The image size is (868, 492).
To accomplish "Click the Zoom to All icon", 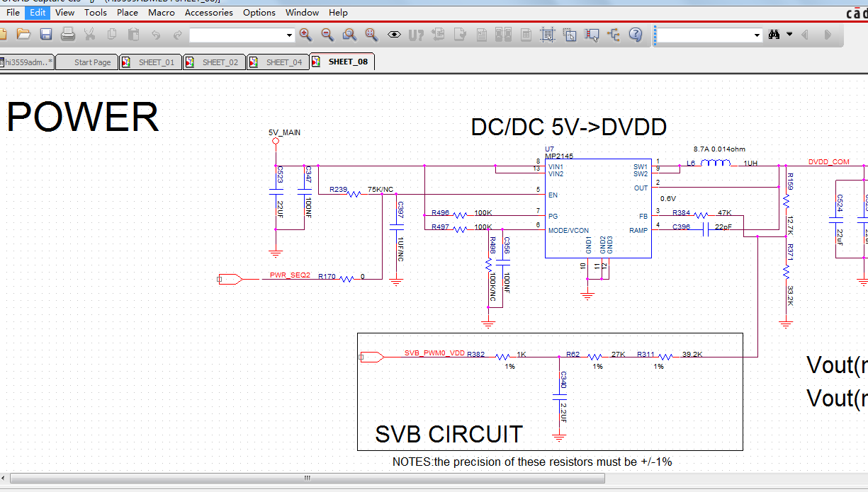I will click(x=371, y=34).
